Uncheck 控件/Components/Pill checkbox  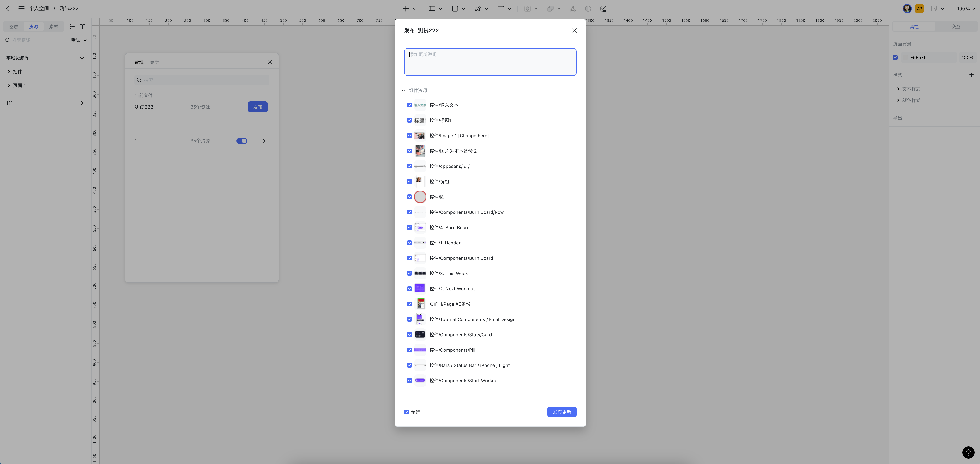tap(409, 350)
